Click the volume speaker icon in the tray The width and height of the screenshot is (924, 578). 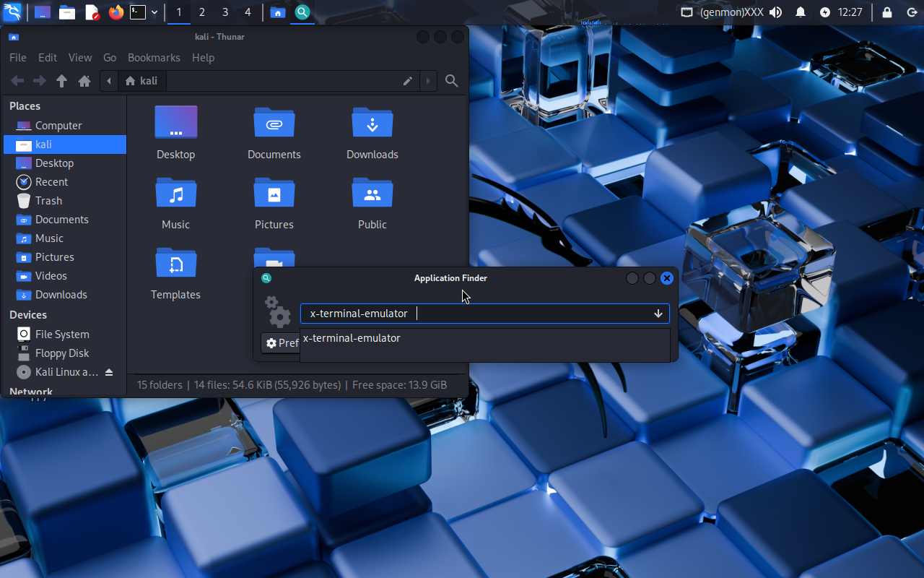click(776, 12)
